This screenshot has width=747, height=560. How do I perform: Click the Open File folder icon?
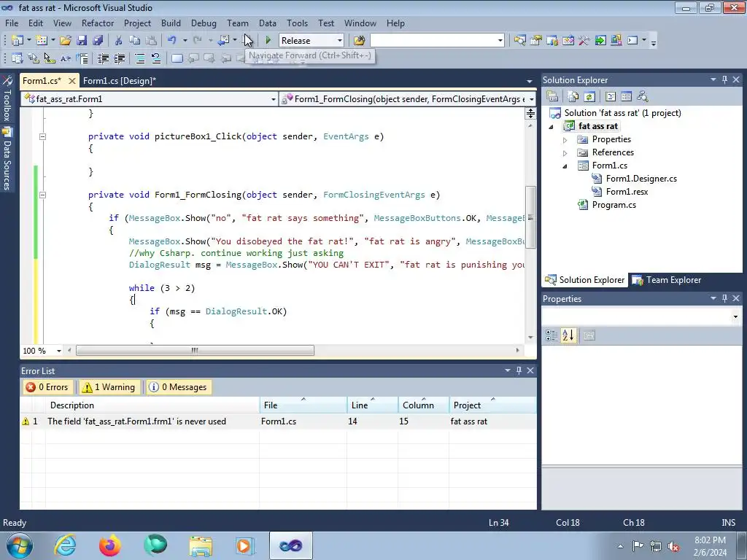tap(65, 41)
